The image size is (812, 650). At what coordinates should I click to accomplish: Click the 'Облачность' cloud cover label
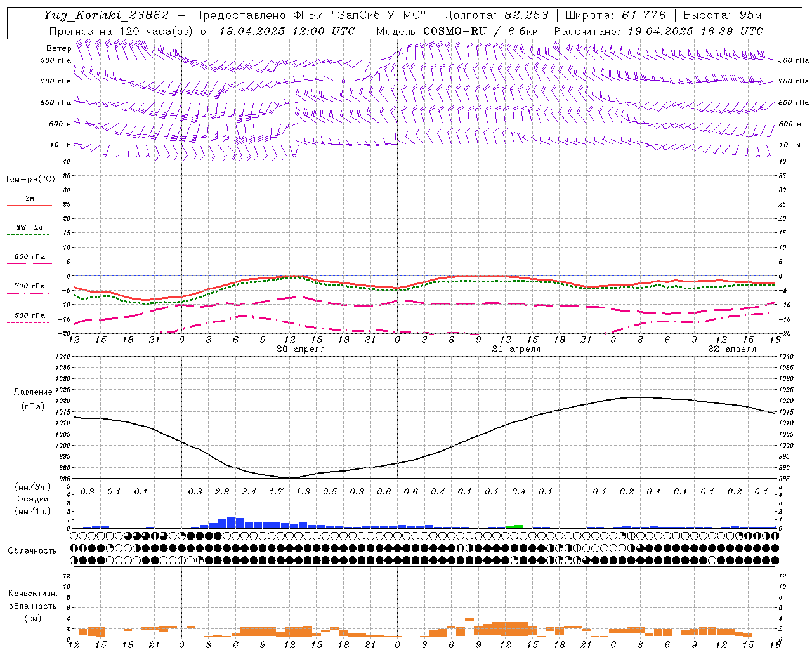point(32,551)
